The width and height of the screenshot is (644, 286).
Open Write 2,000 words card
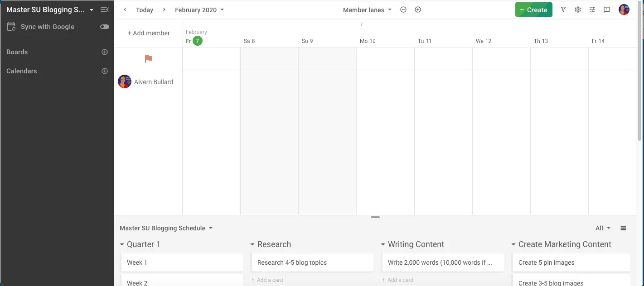coord(443,262)
